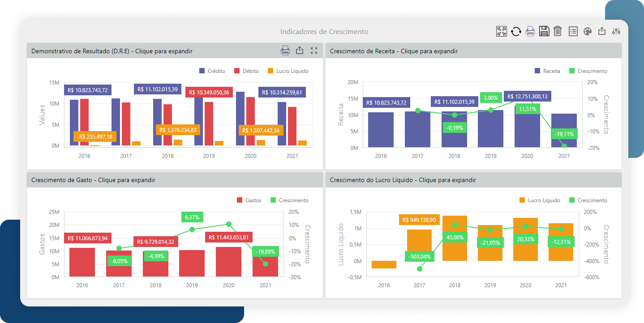644x323 pixels.
Task: Open the sliders settings icon in top toolbar
Action: (x=616, y=31)
